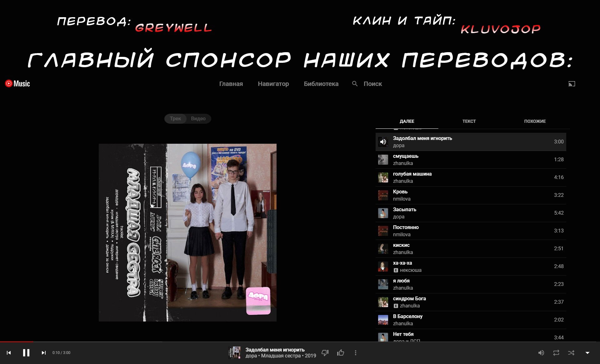Viewport: 600px width, 364px height.
Task: Click thumbnail of голубая машина track
Action: point(383,177)
